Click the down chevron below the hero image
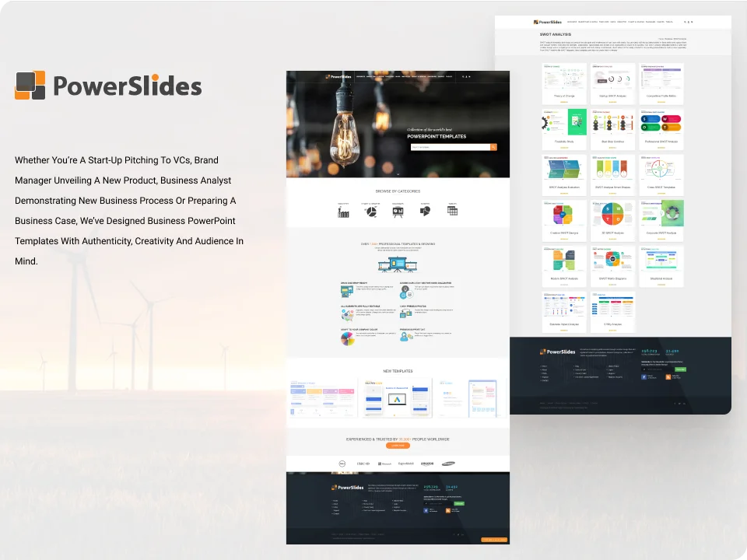This screenshot has height=560, width=747. (398, 174)
